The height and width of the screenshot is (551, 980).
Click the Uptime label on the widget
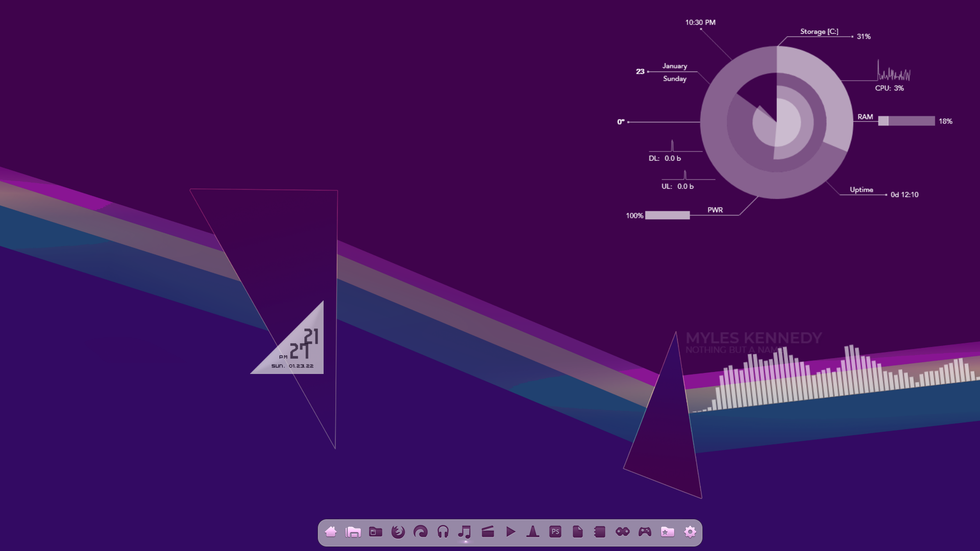[x=862, y=189]
